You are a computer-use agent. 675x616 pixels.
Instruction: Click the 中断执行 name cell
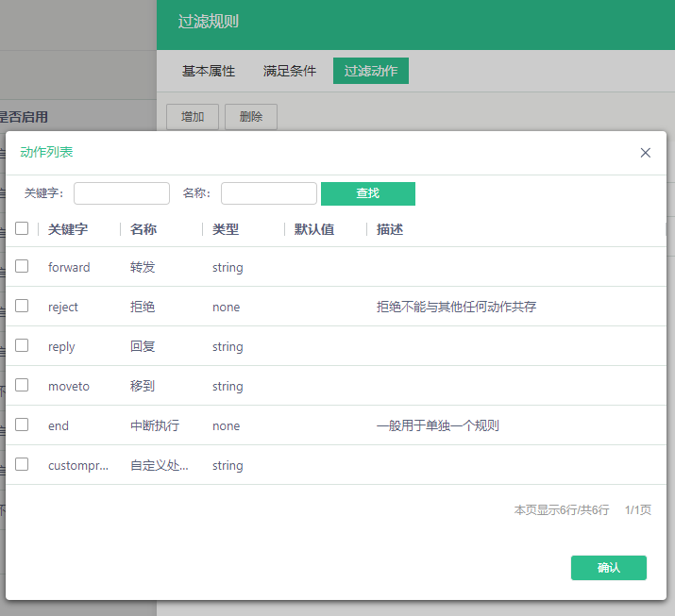pos(155,425)
